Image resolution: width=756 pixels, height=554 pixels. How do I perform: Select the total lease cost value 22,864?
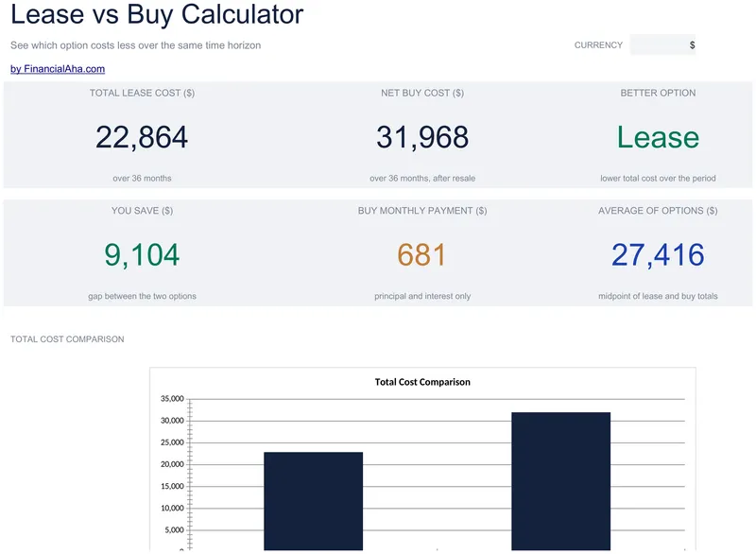pyautogui.click(x=142, y=137)
